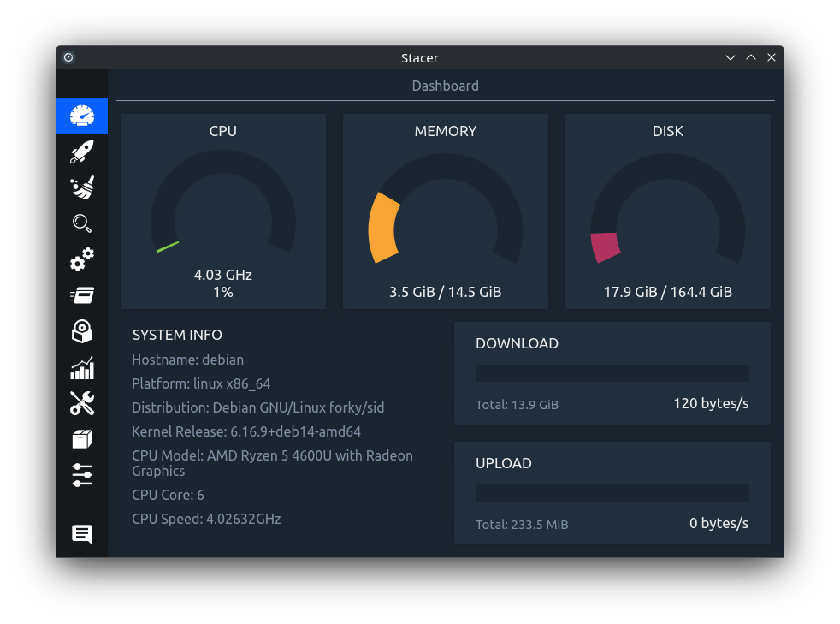Click the Stacer app icon in titlebar
The width and height of the screenshot is (840, 624).
pos(68,57)
